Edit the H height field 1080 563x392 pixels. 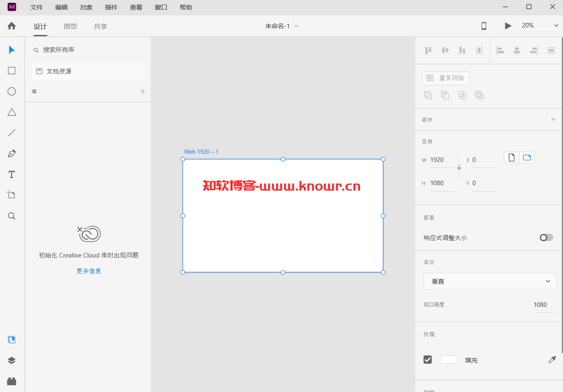(x=442, y=183)
